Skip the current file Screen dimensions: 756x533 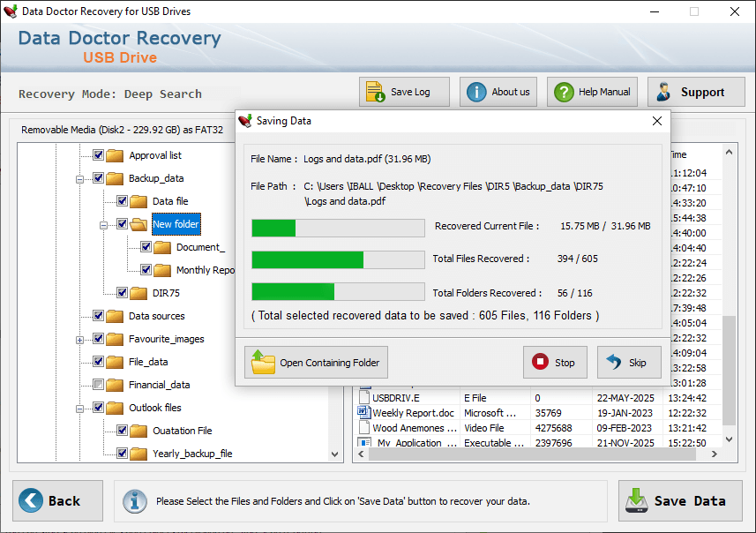(x=629, y=363)
